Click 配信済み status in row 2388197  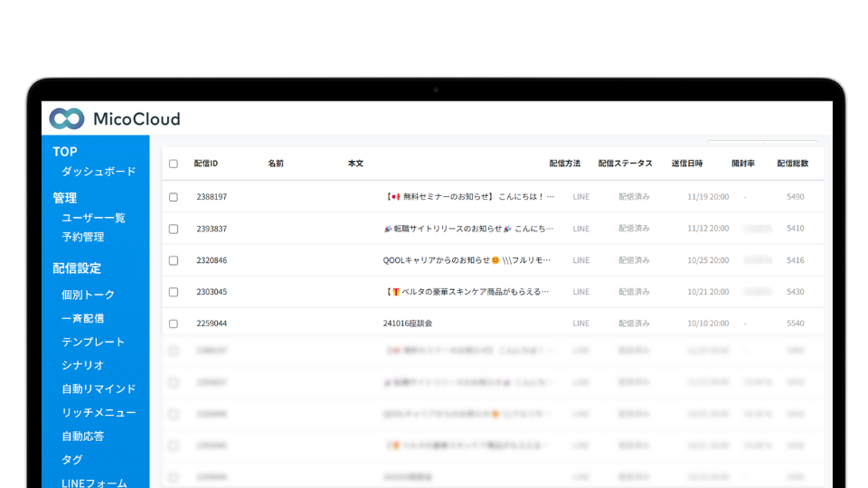click(634, 196)
